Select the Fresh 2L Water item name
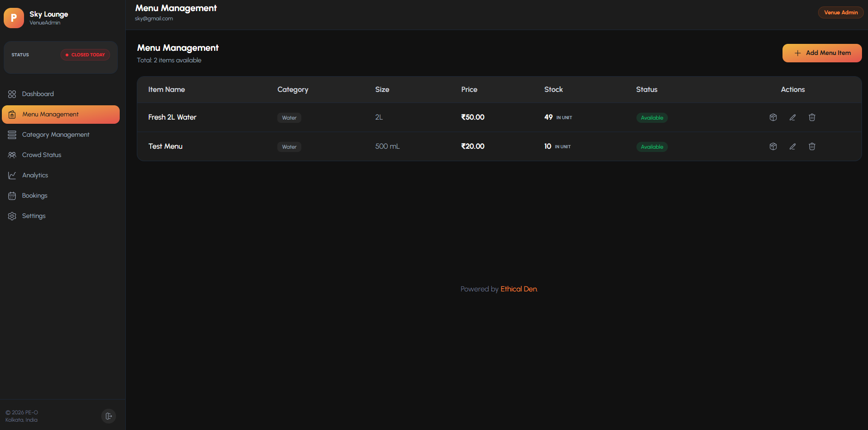The width and height of the screenshot is (868, 430). coord(172,117)
